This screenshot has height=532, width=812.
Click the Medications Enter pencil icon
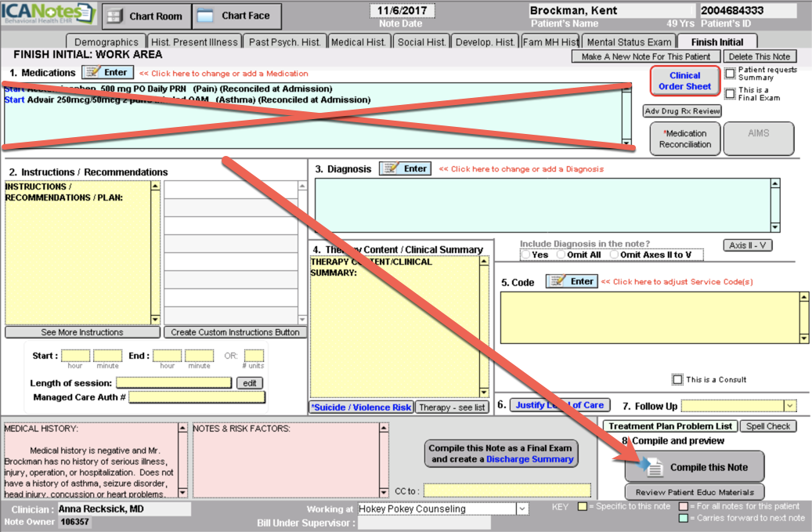[x=93, y=73]
